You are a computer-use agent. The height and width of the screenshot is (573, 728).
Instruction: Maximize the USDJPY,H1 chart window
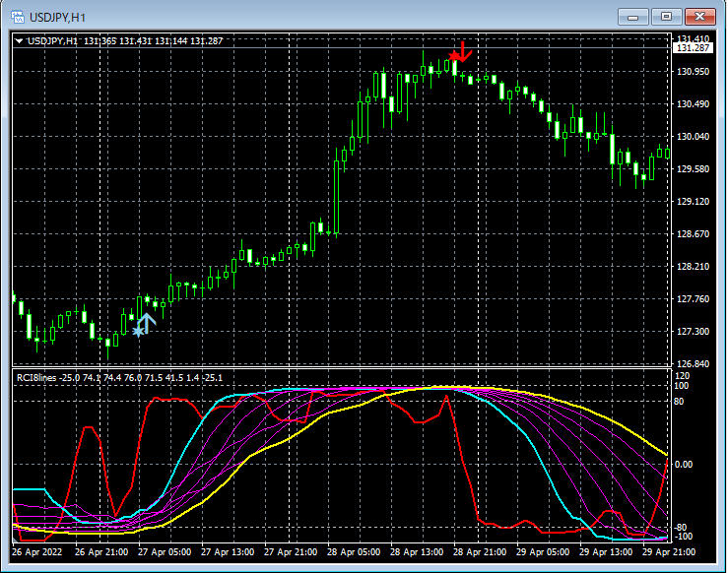tap(666, 17)
